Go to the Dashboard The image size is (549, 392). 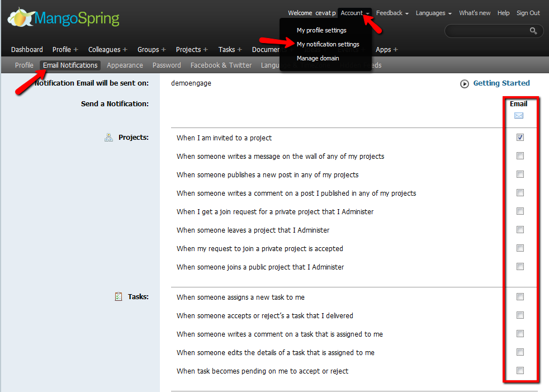(27, 49)
